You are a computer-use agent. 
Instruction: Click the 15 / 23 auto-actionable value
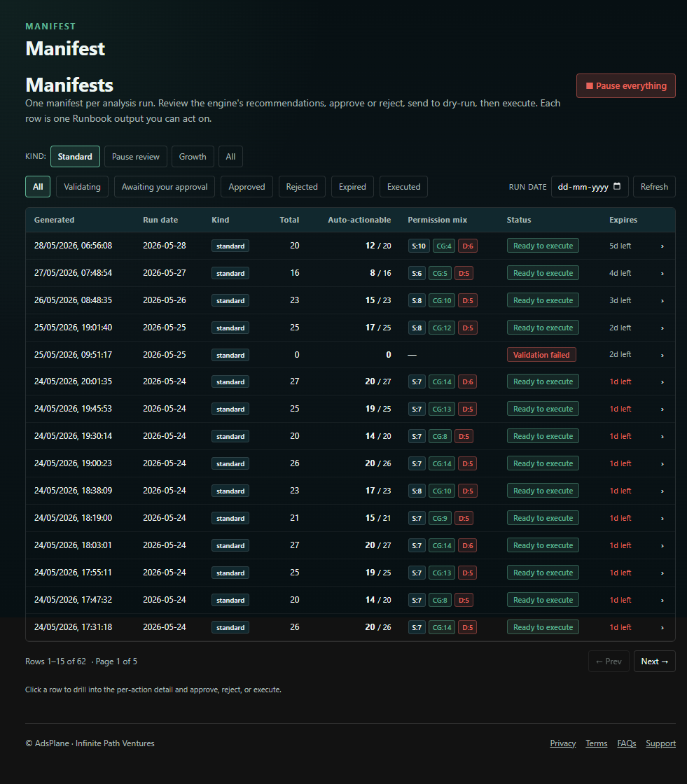[x=378, y=300]
